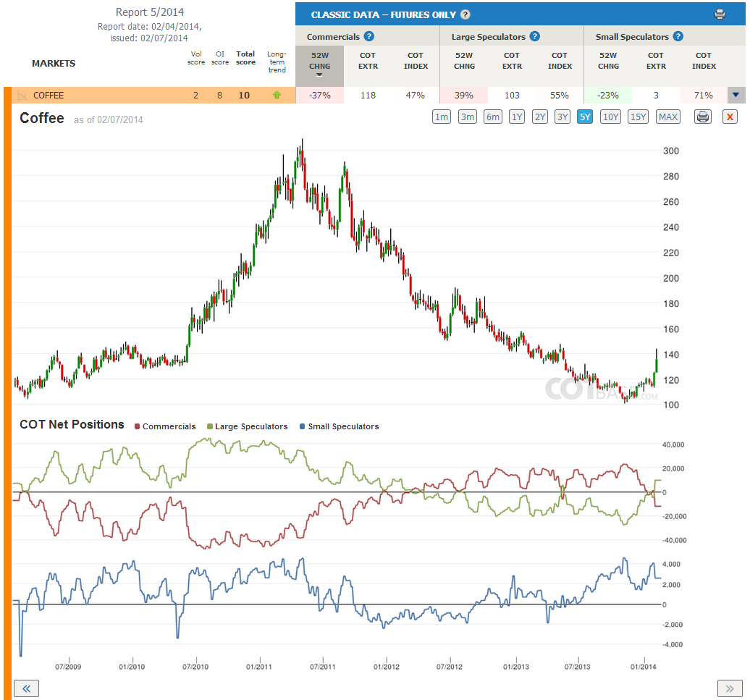Click the Coffee chart title
Image resolution: width=750 pixels, height=700 pixels.
coord(41,117)
